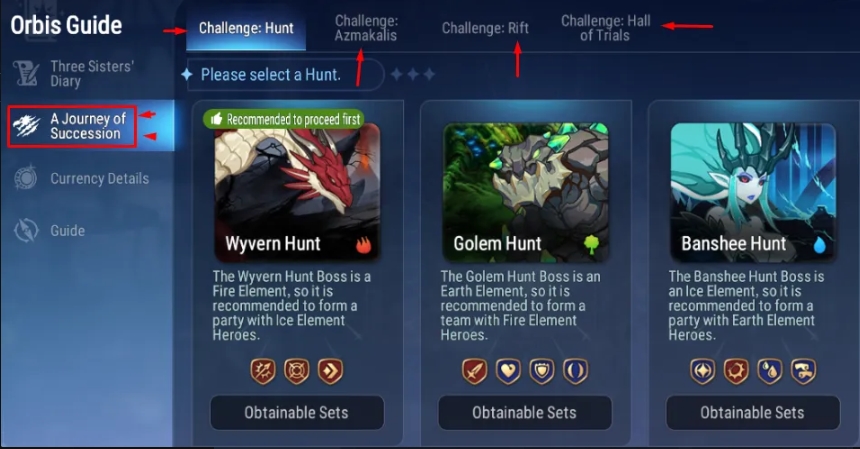Click Obtainable Sets under Wyvern Hunt

pyautogui.click(x=297, y=412)
